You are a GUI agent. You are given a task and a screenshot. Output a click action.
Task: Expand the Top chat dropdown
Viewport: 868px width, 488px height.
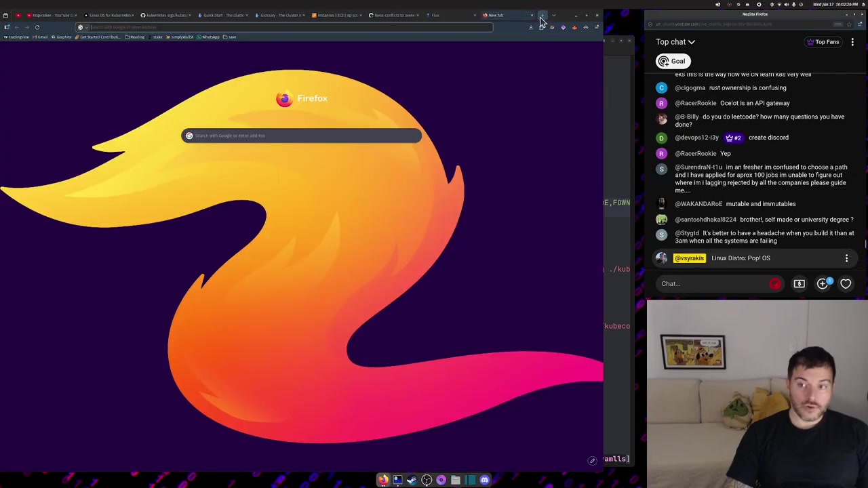point(675,42)
